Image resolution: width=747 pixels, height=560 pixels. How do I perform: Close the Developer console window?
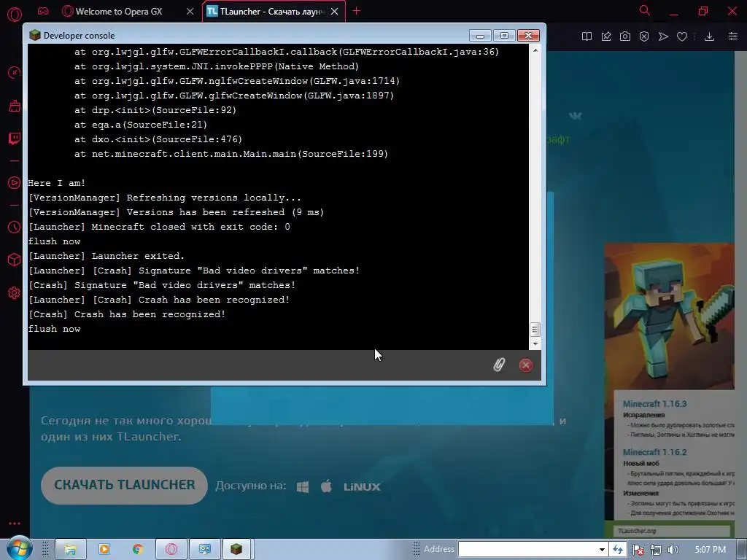[528, 36]
